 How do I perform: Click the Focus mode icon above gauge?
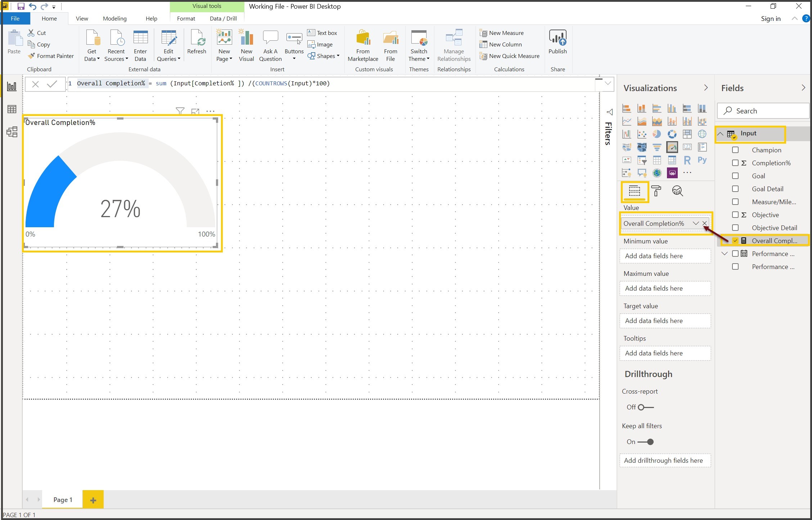pos(195,111)
